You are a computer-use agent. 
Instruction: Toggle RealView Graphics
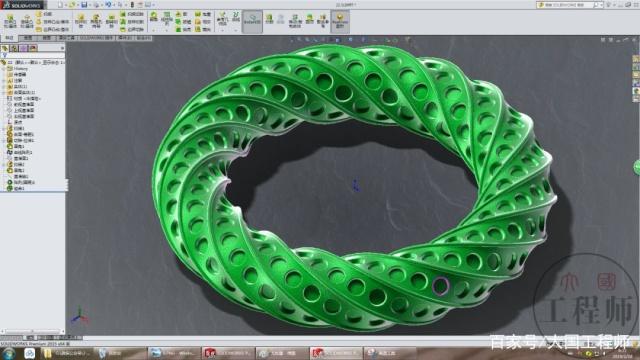click(x=340, y=21)
